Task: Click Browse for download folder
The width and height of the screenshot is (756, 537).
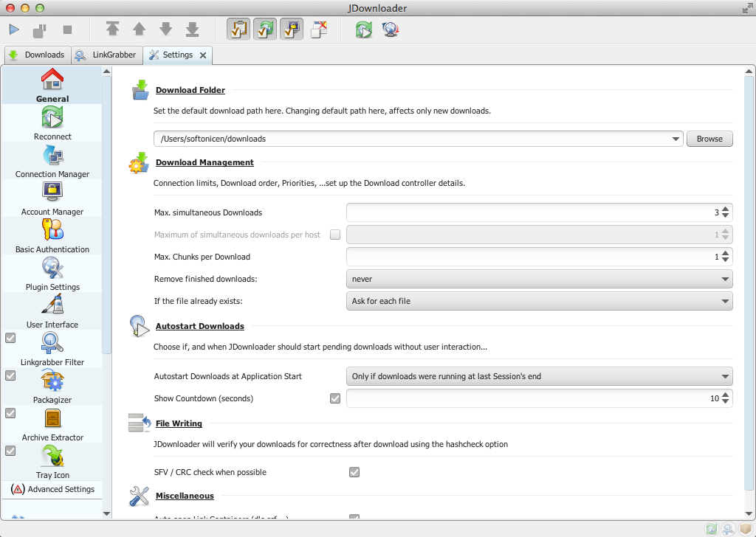Action: pyautogui.click(x=709, y=139)
